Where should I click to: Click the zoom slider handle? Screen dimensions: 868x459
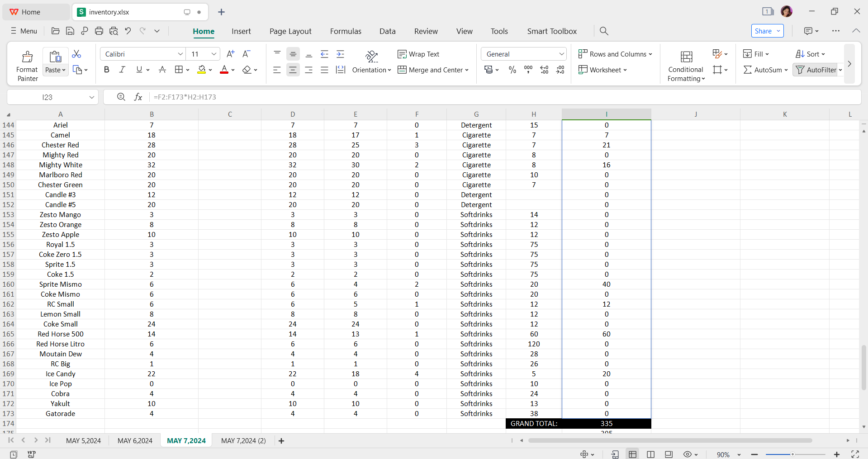(792, 454)
